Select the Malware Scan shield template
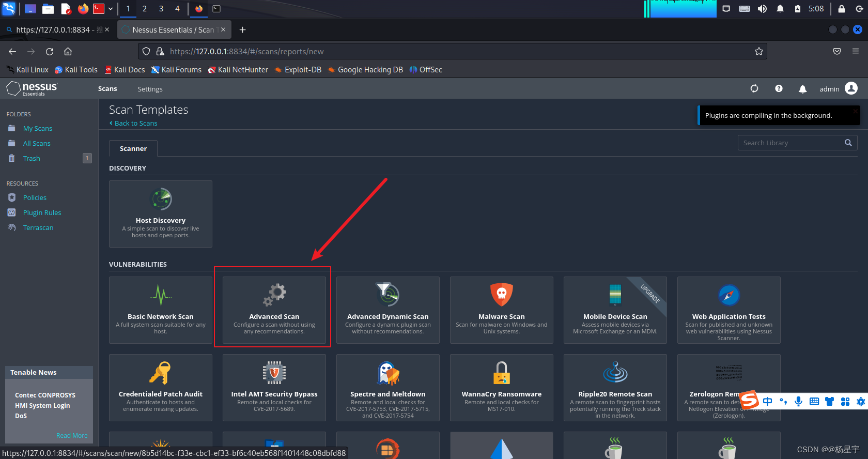868x459 pixels. pyautogui.click(x=502, y=310)
